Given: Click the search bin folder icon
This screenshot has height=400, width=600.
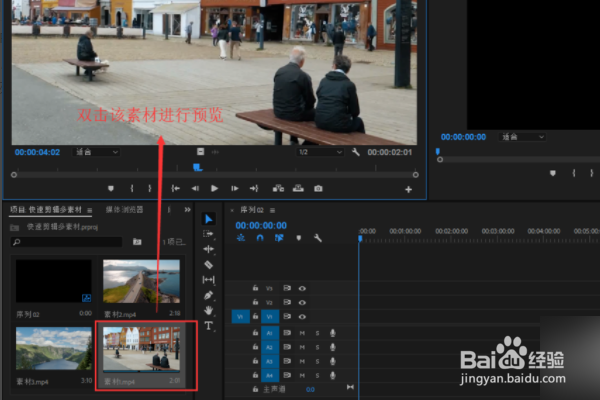Looking at the screenshot, I should click(137, 242).
